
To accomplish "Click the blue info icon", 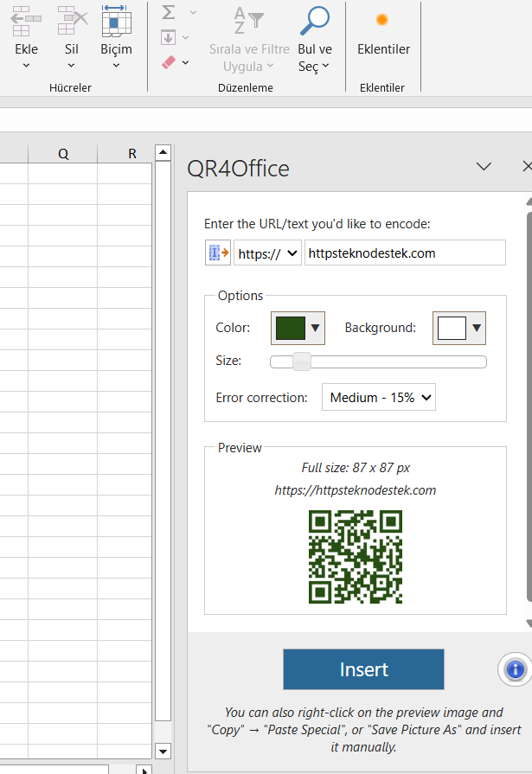I will tap(516, 669).
